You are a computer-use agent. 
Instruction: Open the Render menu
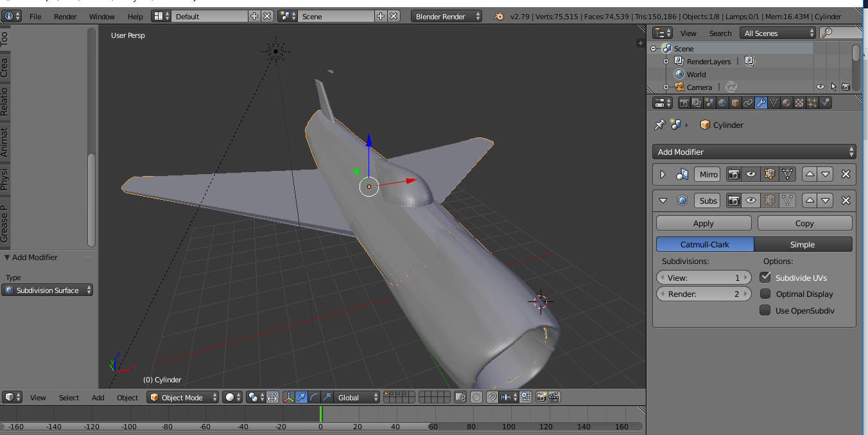click(65, 17)
